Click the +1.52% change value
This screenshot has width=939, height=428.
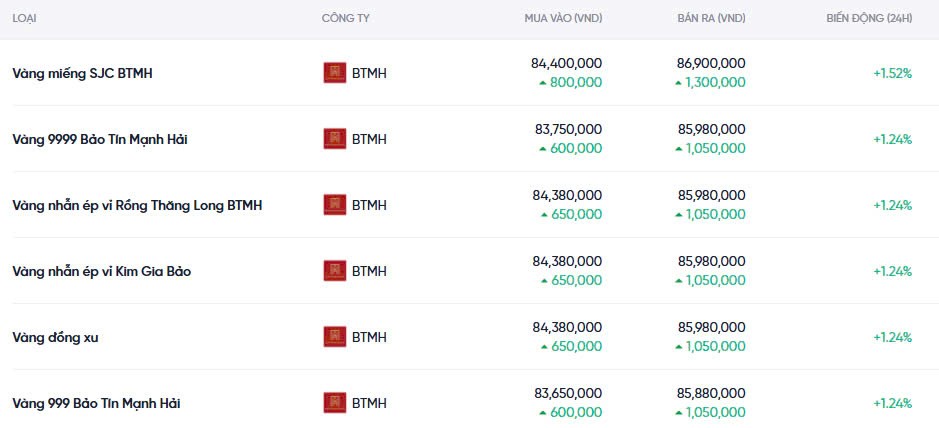coord(892,73)
